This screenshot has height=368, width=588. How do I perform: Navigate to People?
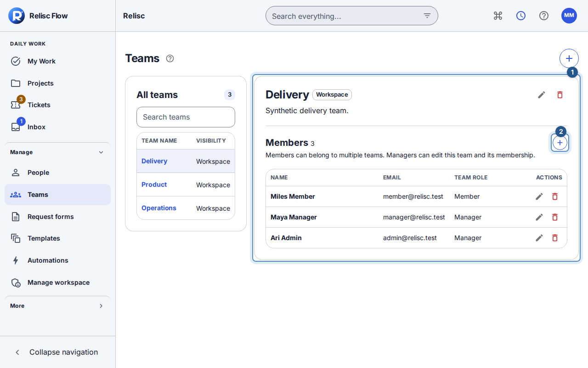(57, 172)
